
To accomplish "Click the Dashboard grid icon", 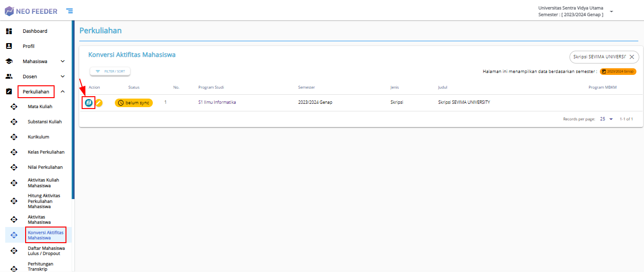I will point(9,31).
